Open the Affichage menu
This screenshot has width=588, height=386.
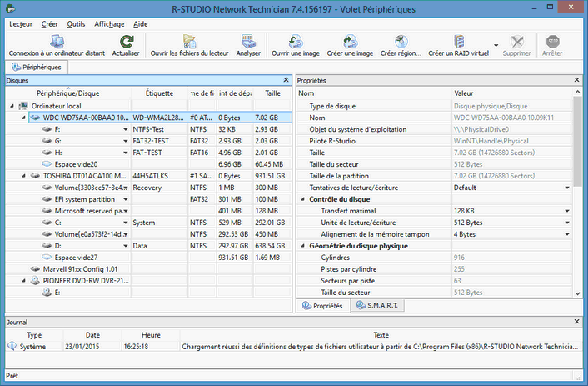(x=109, y=24)
